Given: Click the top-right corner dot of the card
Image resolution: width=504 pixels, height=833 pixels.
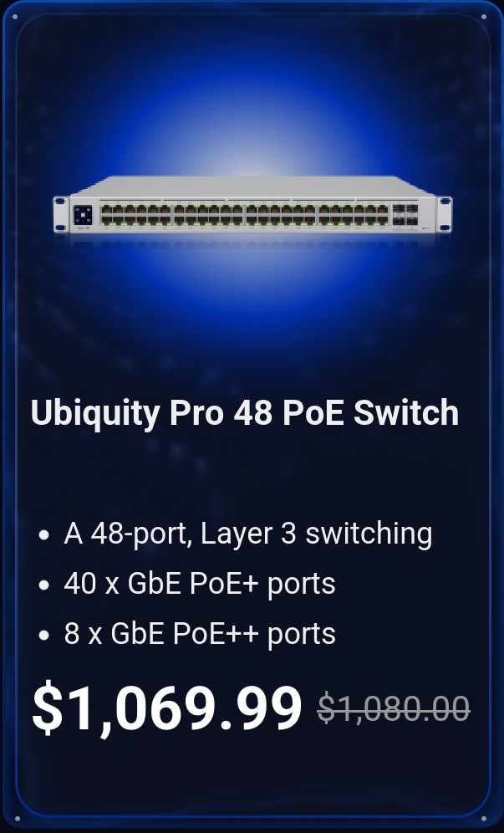Looking at the screenshot, I should pyautogui.click(x=484, y=17).
